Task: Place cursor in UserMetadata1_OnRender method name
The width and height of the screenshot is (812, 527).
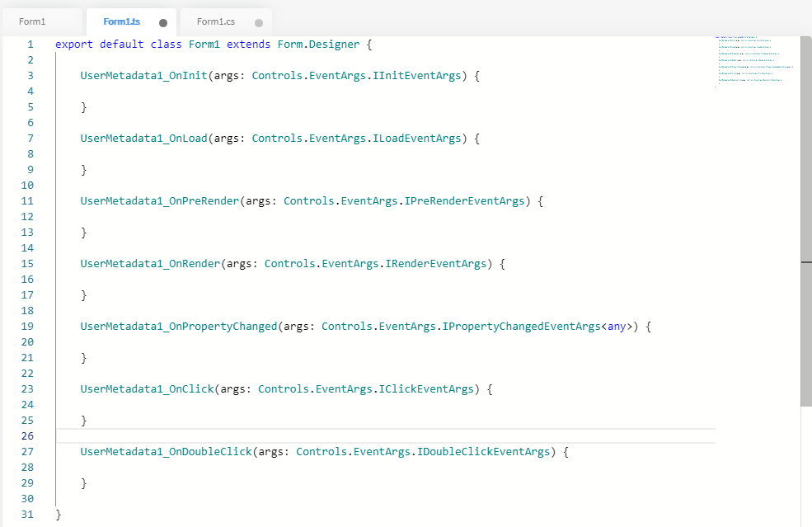Action: [150, 264]
